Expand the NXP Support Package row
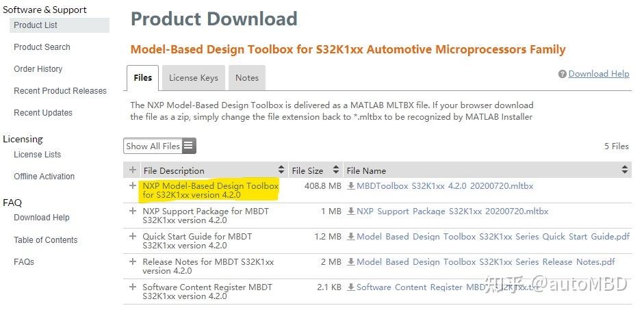Image resolution: width=644 pixels, height=310 pixels. click(x=132, y=211)
